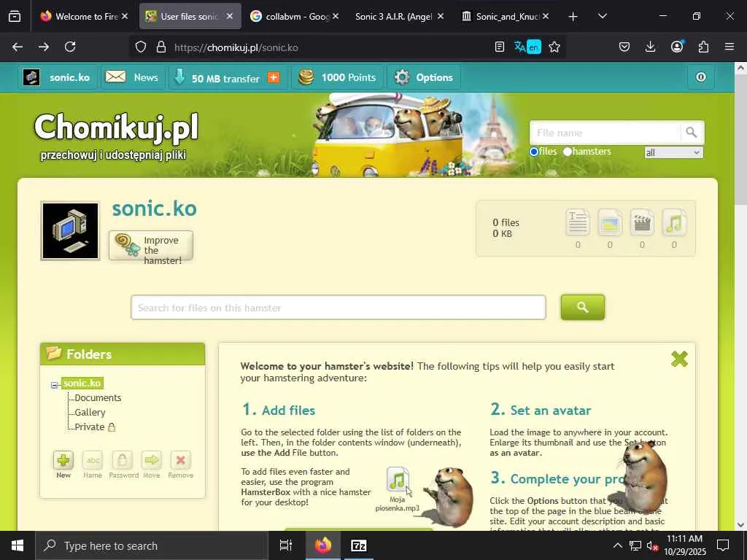The width and height of the screenshot is (747, 560).
Task: Click the 50 MB transfer item
Action: pyautogui.click(x=226, y=77)
